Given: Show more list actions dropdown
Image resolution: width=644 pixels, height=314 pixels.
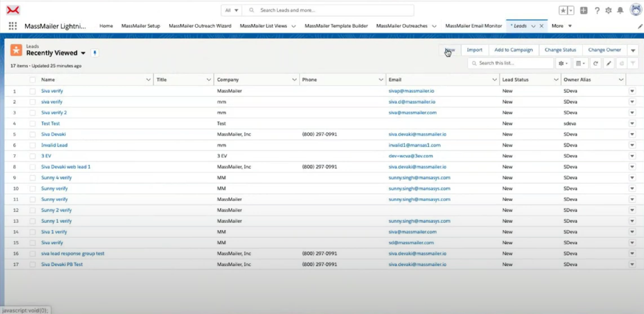Looking at the screenshot, I should [633, 50].
